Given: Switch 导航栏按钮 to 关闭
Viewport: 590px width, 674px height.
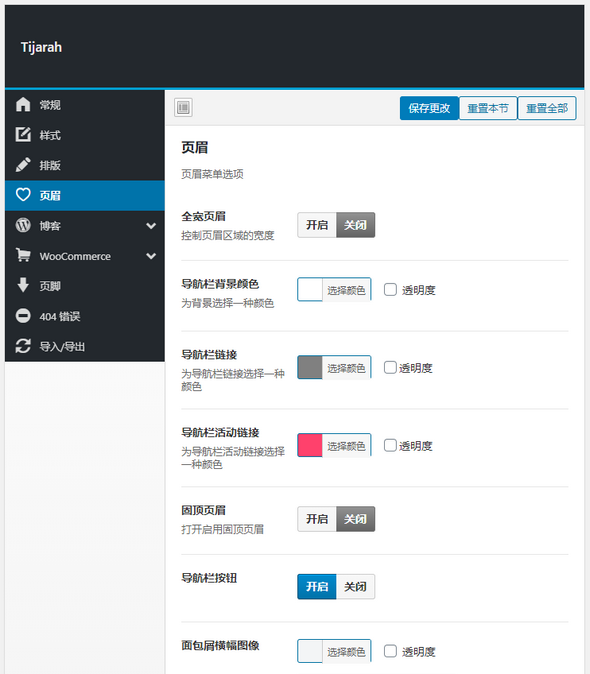Looking at the screenshot, I should 355,587.
